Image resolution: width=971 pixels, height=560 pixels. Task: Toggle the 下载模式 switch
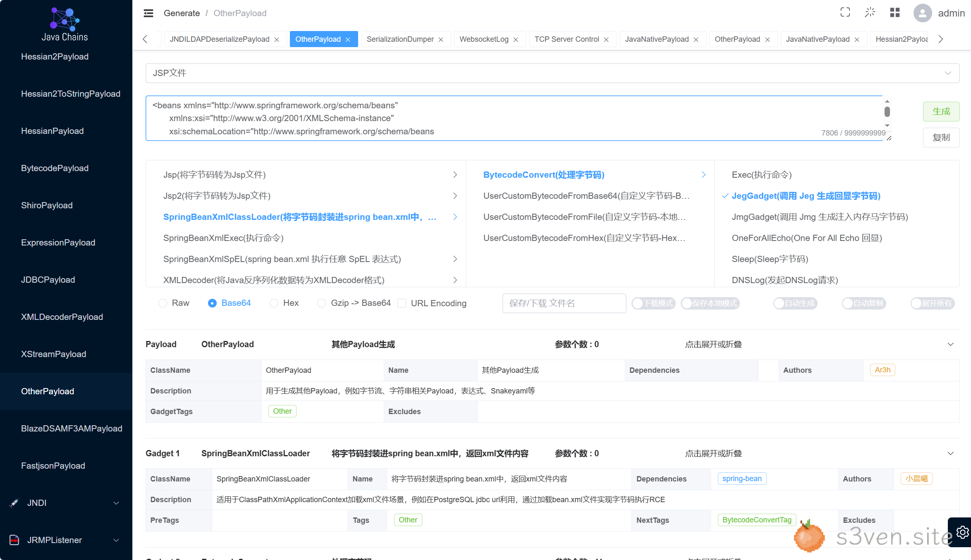point(653,303)
